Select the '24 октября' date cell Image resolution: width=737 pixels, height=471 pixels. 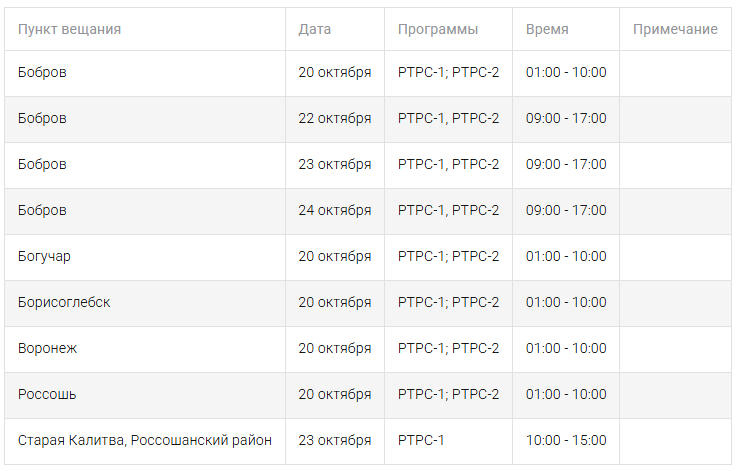point(334,210)
